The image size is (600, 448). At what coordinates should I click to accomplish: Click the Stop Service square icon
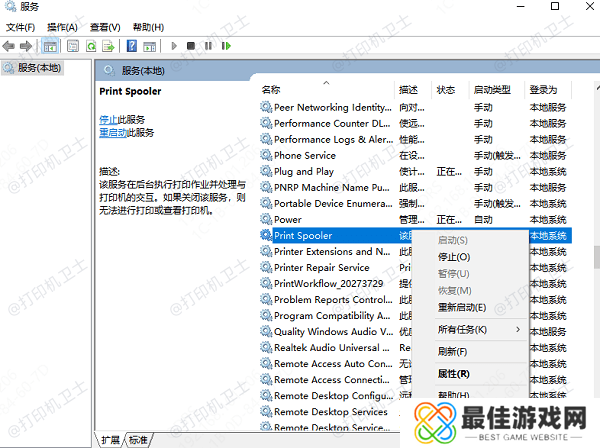click(192, 46)
